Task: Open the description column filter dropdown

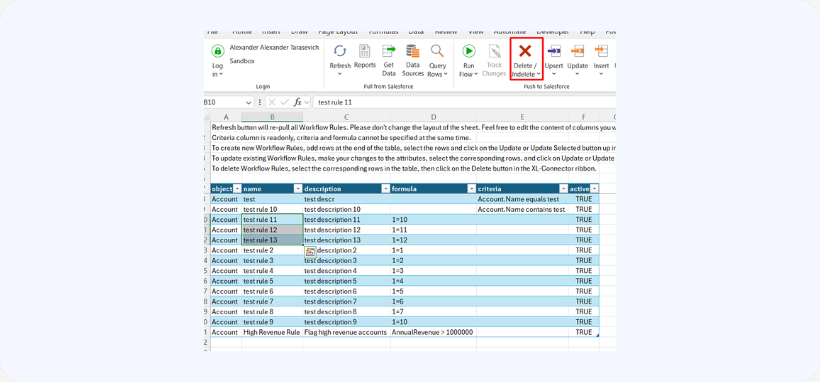Action: (x=385, y=189)
